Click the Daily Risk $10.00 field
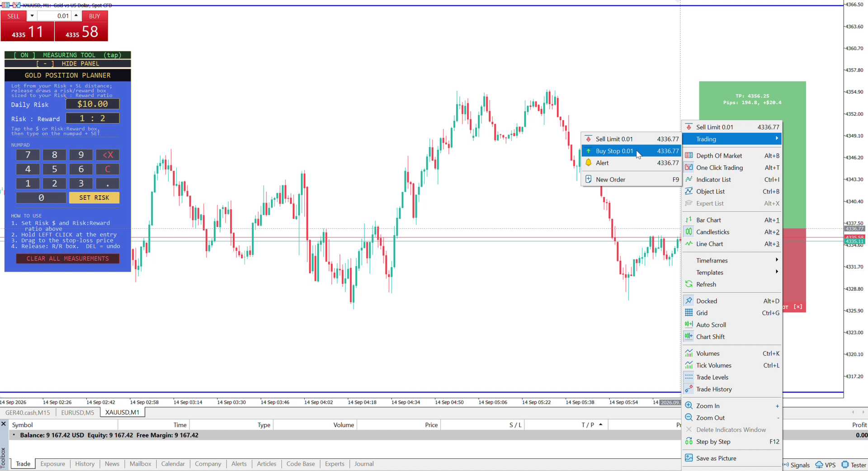This screenshot has width=868, height=471. click(x=93, y=104)
